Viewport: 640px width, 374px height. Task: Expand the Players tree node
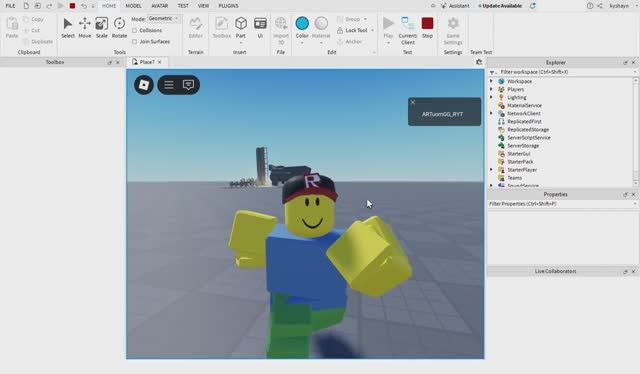491,89
